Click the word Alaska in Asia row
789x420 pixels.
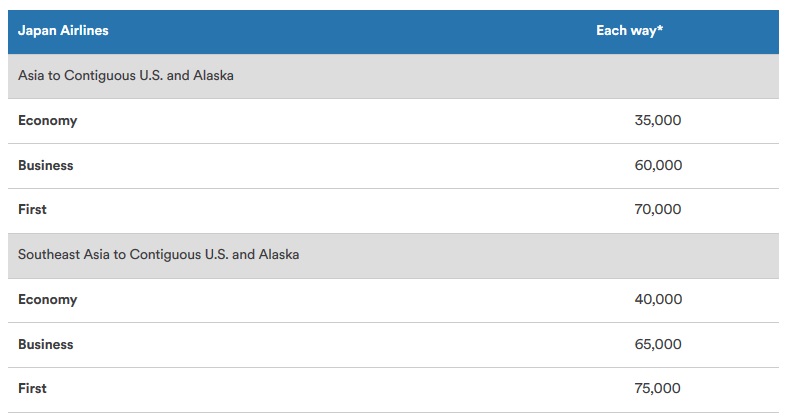(x=213, y=76)
